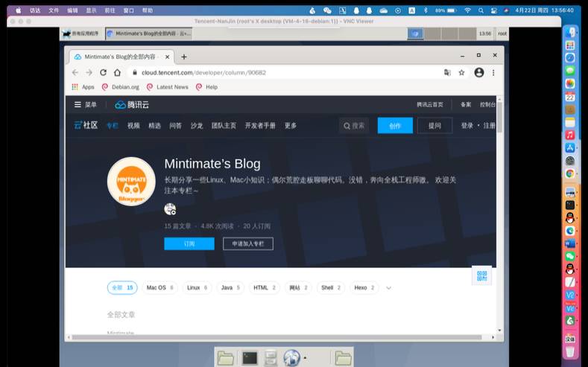Open a new tab with the plus button
This screenshot has height=367, width=588.
184,57
